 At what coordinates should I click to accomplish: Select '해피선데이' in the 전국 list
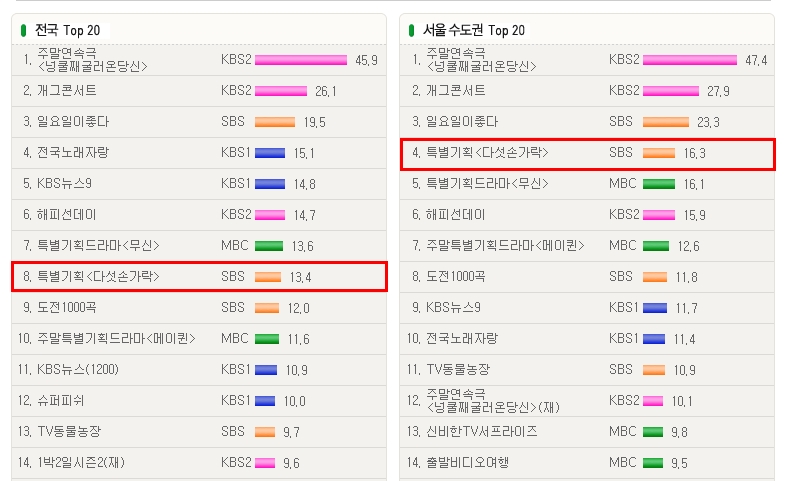66,215
